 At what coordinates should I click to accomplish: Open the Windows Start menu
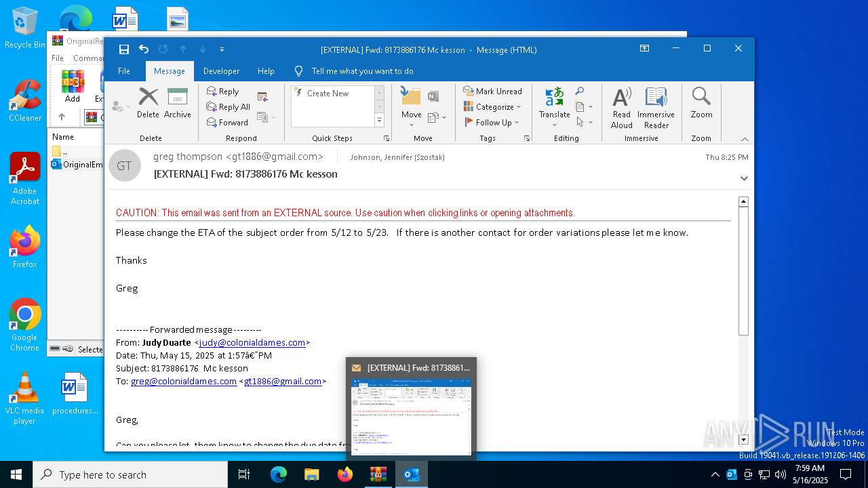pyautogui.click(x=16, y=474)
